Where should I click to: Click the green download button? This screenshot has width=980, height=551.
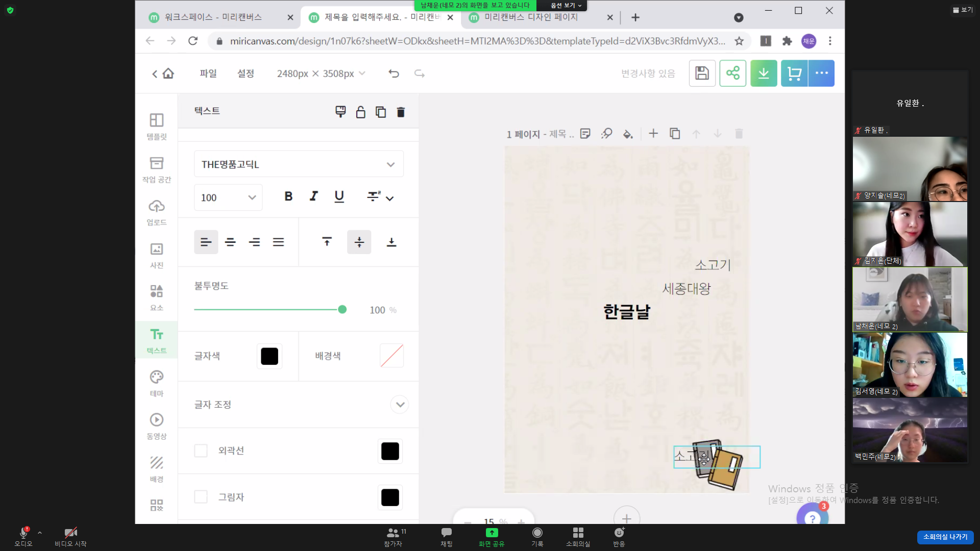(x=764, y=73)
